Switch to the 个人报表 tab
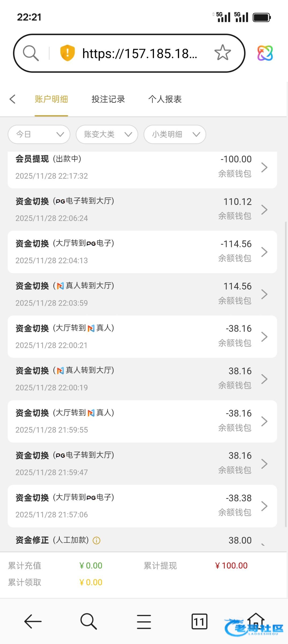 [165, 99]
